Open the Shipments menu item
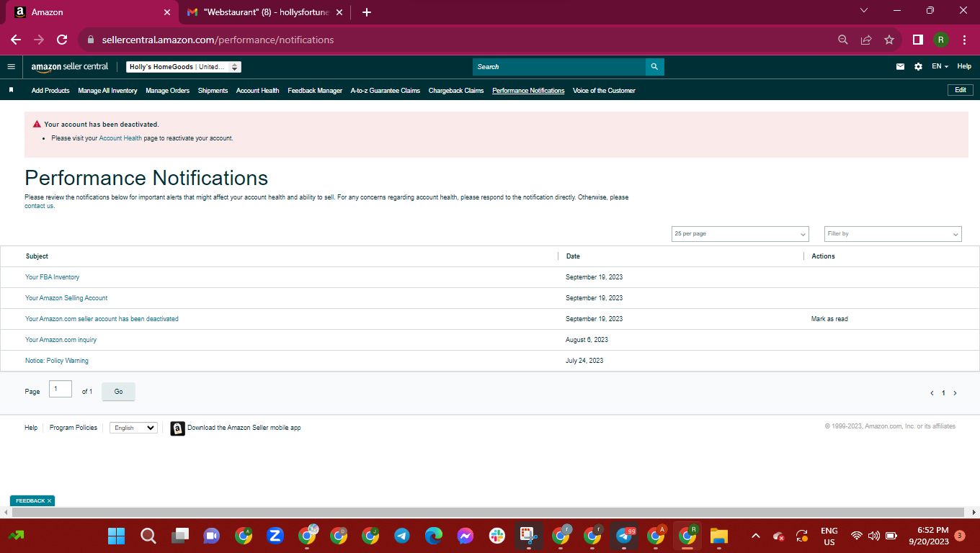The width and height of the screenshot is (980, 553). (213, 91)
